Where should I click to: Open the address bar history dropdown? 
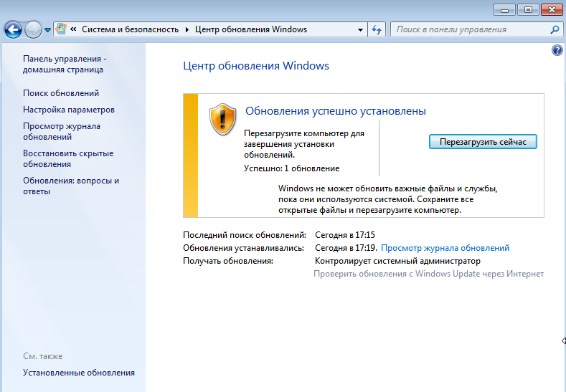360,29
